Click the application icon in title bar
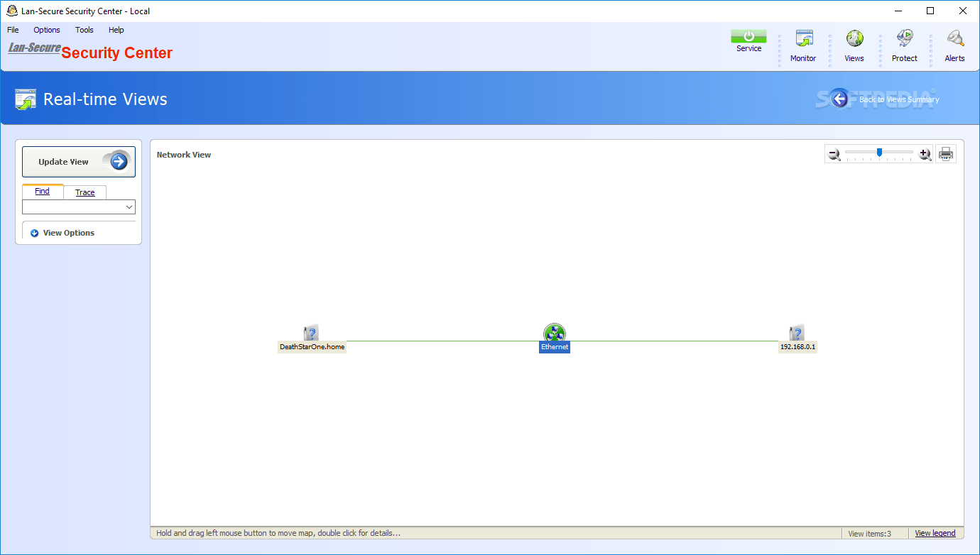The width and height of the screenshot is (980, 555). [x=12, y=11]
